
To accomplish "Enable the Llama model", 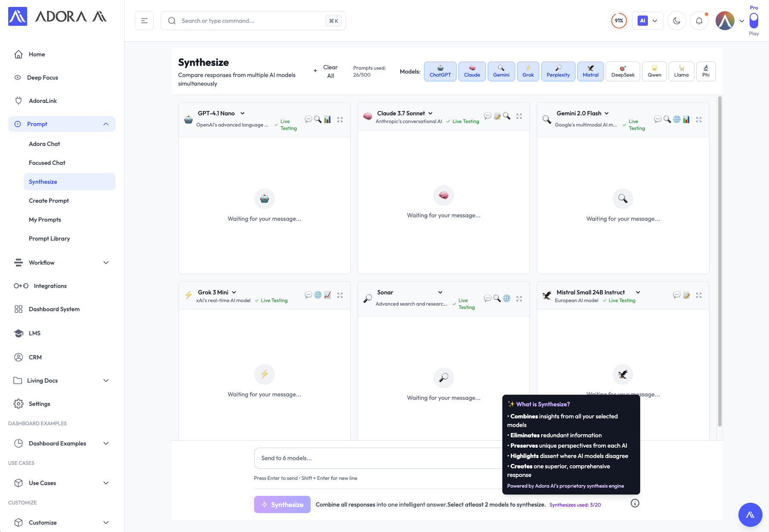I will point(681,71).
